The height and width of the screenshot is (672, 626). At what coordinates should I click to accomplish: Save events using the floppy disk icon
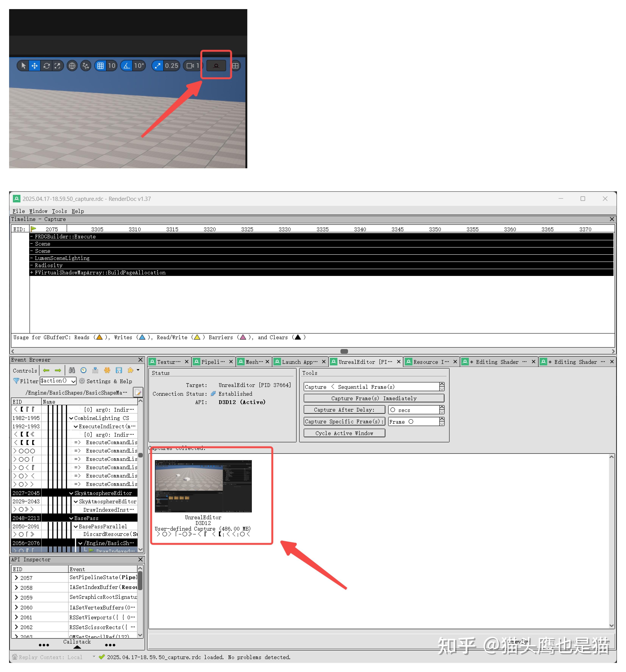coord(119,370)
